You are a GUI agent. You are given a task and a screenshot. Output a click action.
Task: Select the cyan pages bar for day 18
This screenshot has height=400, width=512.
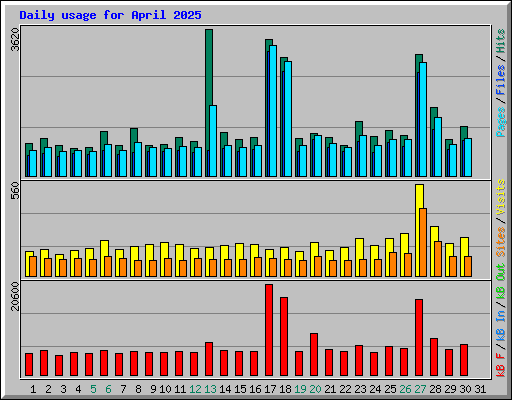[x=288, y=119]
